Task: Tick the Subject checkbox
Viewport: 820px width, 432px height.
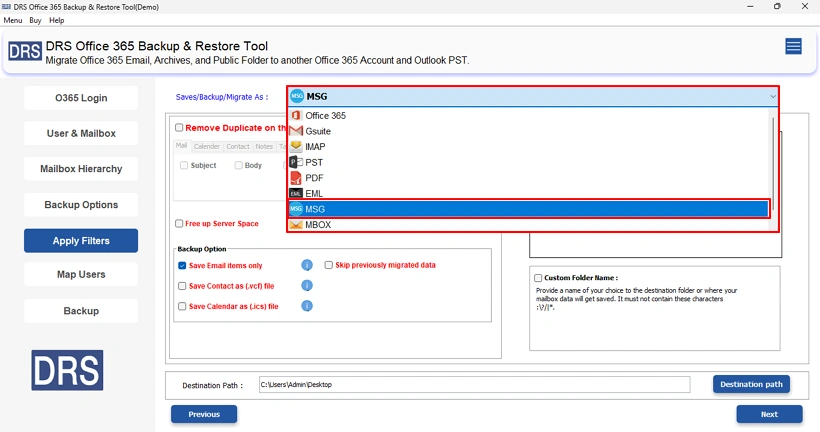Action: (184, 165)
